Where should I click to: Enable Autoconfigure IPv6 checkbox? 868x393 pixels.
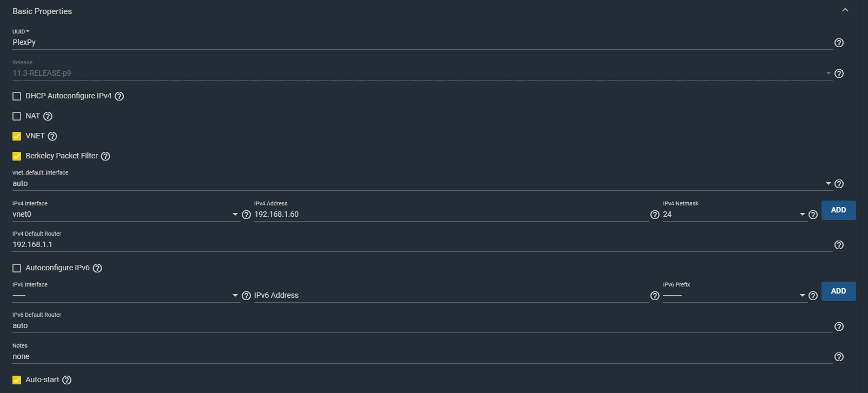(17, 268)
